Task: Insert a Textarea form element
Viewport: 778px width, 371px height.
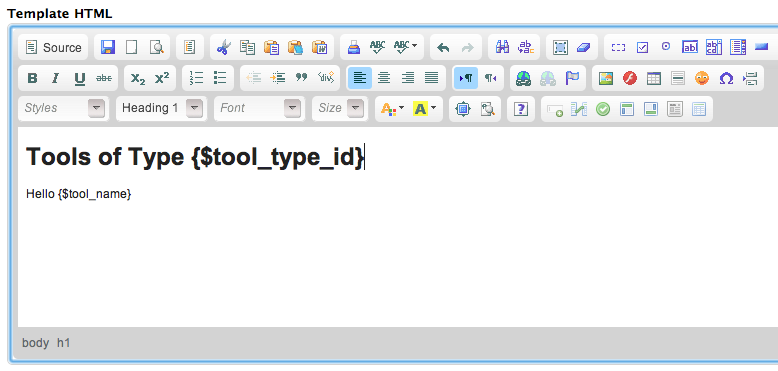Action: (714, 48)
